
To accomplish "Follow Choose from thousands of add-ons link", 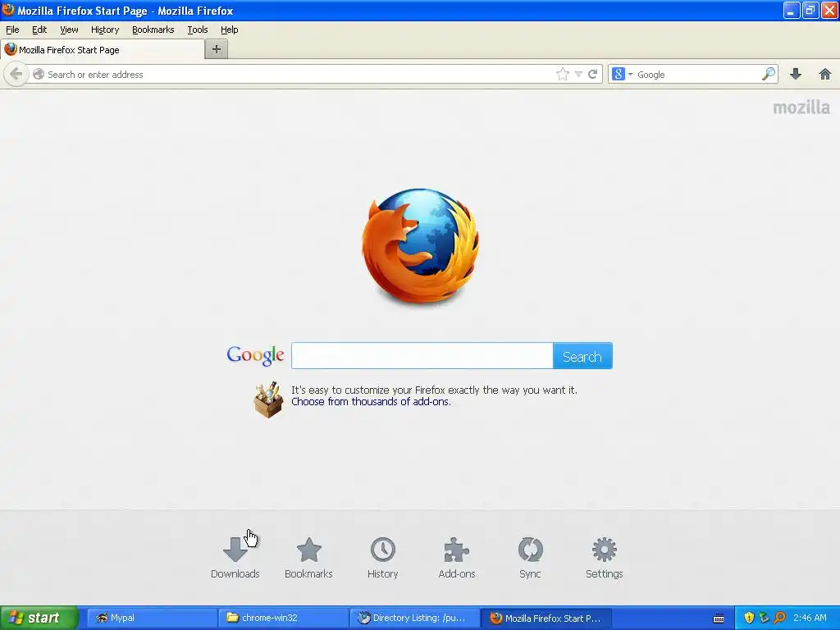I will [x=371, y=401].
